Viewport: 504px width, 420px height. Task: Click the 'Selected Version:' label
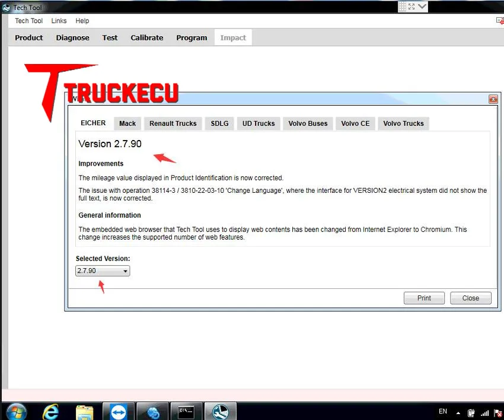click(x=103, y=259)
